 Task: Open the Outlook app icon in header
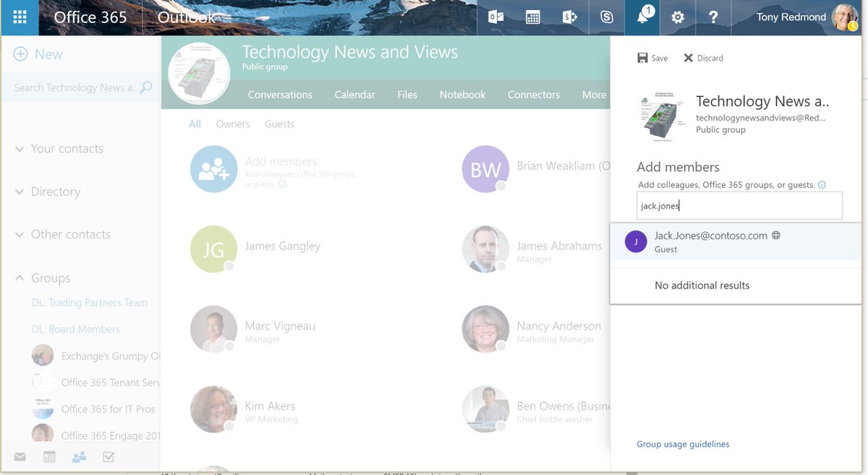tap(496, 17)
